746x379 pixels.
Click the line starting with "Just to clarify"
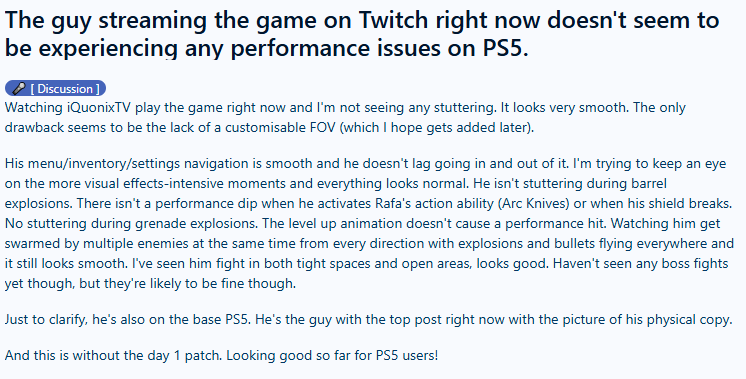coord(368,319)
